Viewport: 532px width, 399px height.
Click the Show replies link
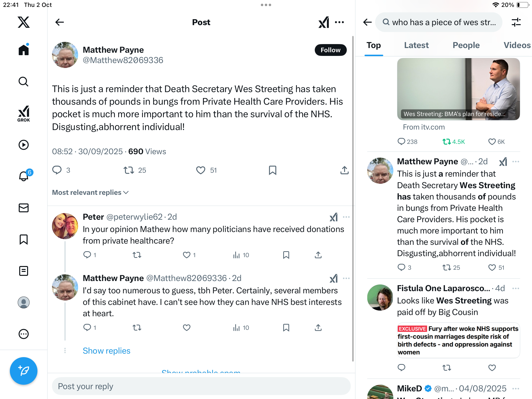pos(106,351)
